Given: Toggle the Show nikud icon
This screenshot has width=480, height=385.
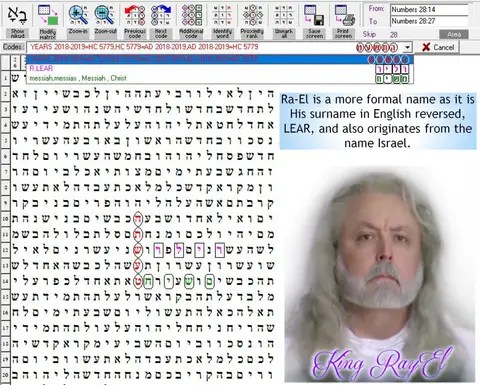Looking at the screenshot, I should tap(17, 15).
